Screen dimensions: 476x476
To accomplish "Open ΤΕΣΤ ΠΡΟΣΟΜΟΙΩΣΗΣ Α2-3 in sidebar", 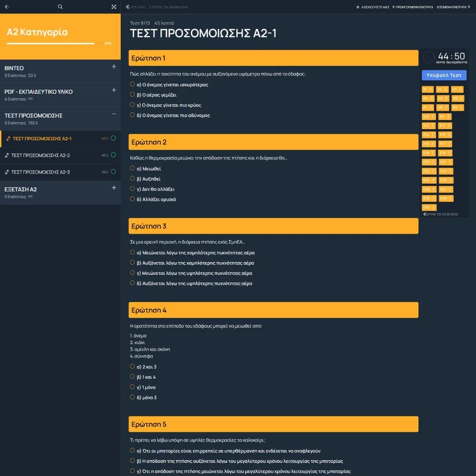I will click(x=41, y=172).
